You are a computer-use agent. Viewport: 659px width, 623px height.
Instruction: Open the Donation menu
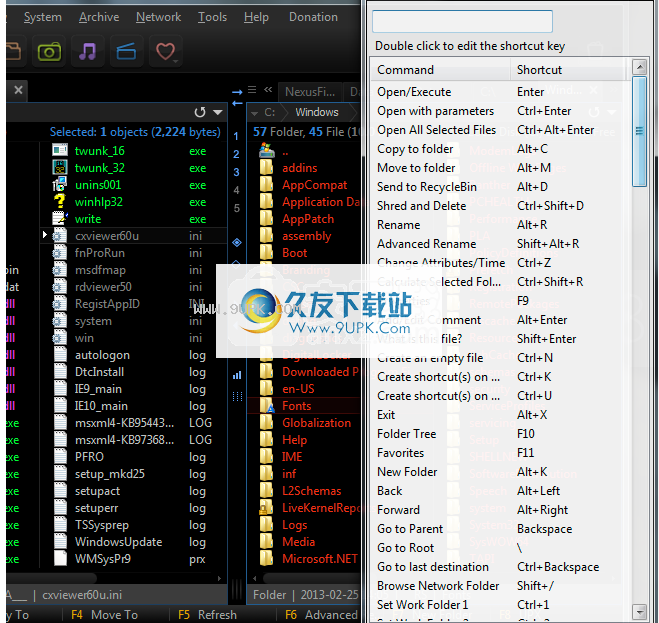[x=313, y=17]
